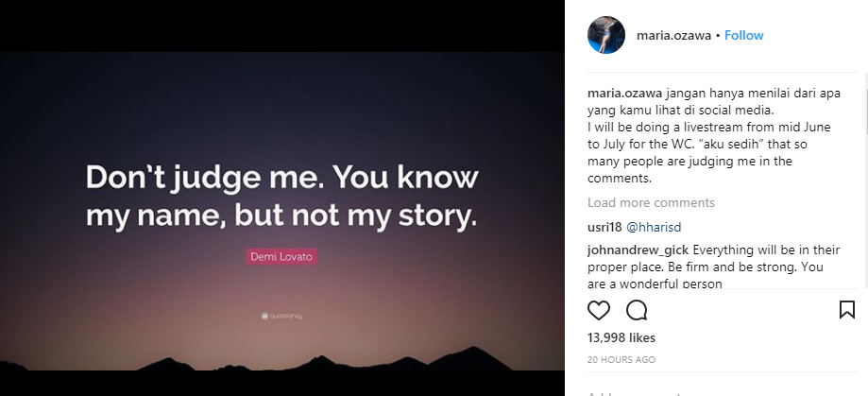Image resolution: width=868 pixels, height=396 pixels.
Task: Click the "Don't judge me" quote text
Action: click(281, 197)
